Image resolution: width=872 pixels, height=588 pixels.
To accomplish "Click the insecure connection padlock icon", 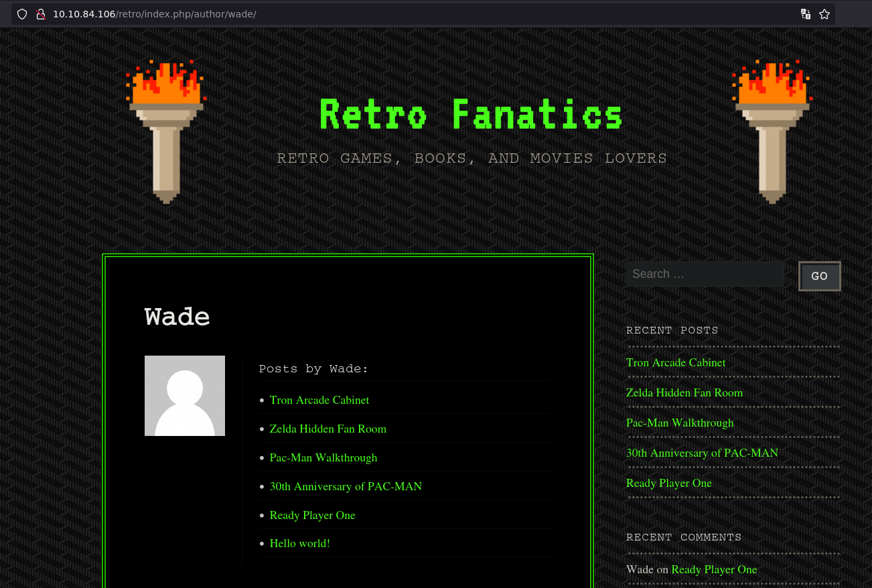I will (x=40, y=14).
